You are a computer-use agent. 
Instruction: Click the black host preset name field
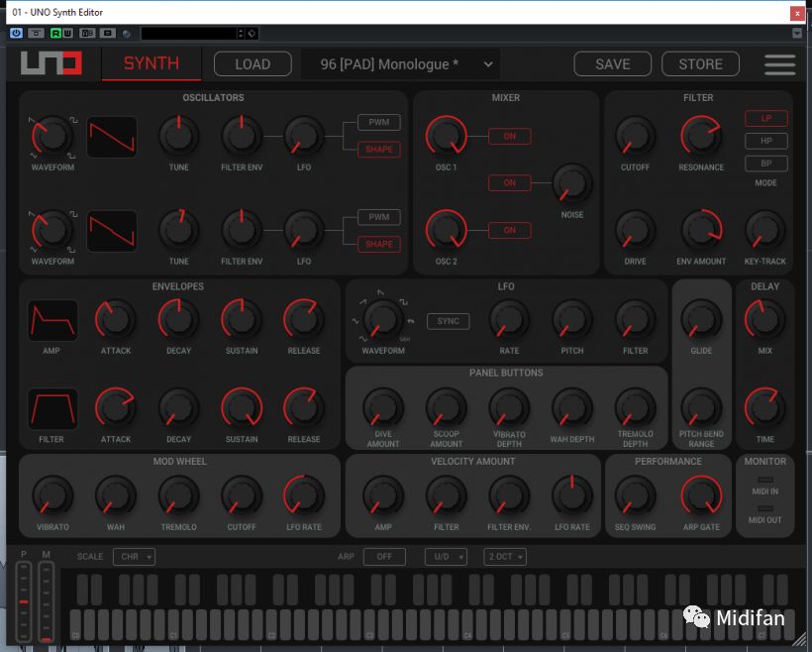tap(189, 34)
